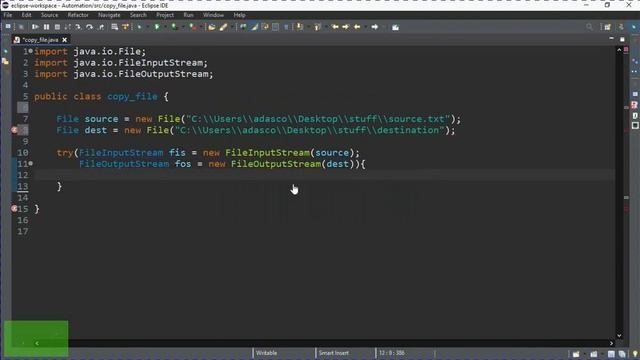Image resolution: width=640 pixels, height=360 pixels.
Task: Click the Writable status bar entry
Action: [267, 353]
